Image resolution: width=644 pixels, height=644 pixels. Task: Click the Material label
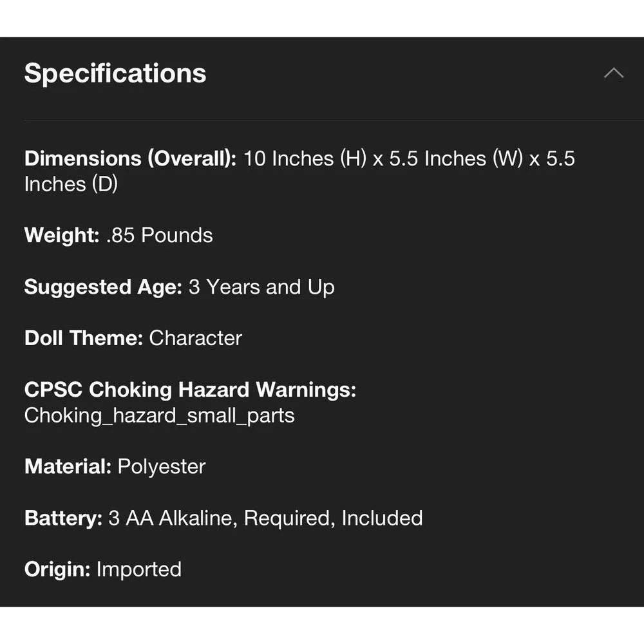[68, 466]
